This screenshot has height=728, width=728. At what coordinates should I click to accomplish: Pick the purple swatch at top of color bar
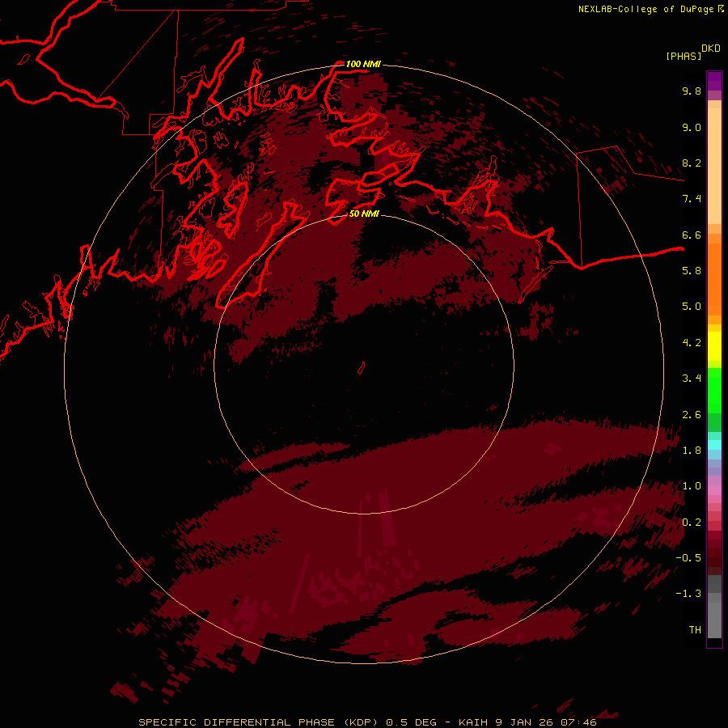714,81
